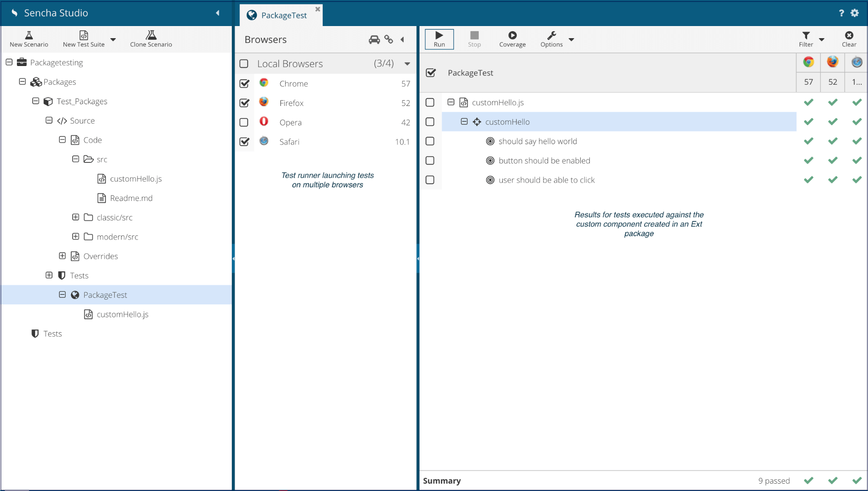Screen dimensions: 868x491
Task: Click the New Test Suite icon
Action: coord(84,35)
